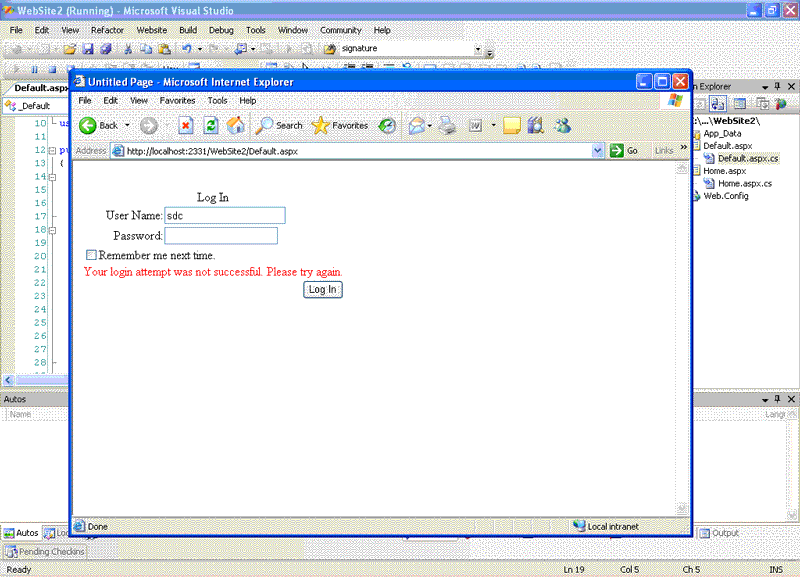Click the IE Back arrow icon
Viewport: 800px width, 577px height.
[88, 126]
